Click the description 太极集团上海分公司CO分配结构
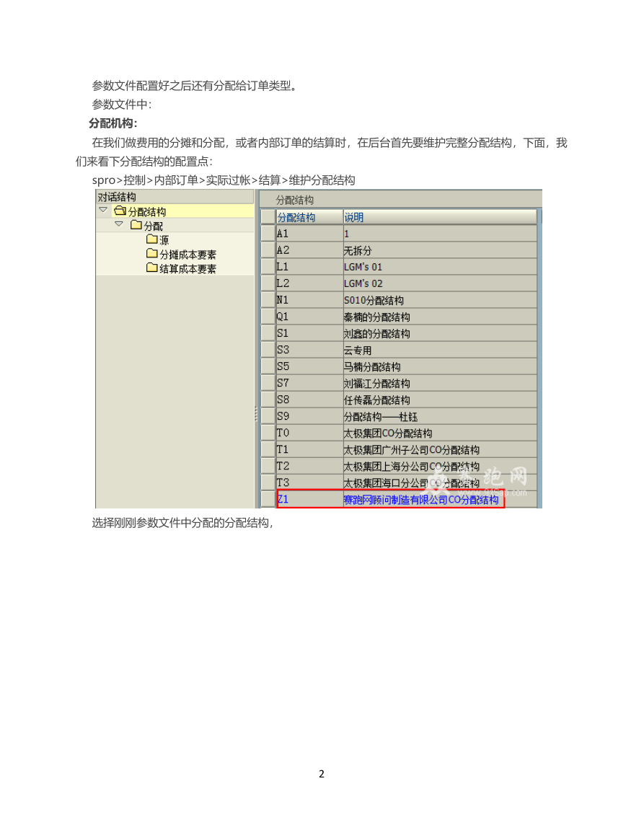This screenshot has height=833, width=644. tap(412, 467)
